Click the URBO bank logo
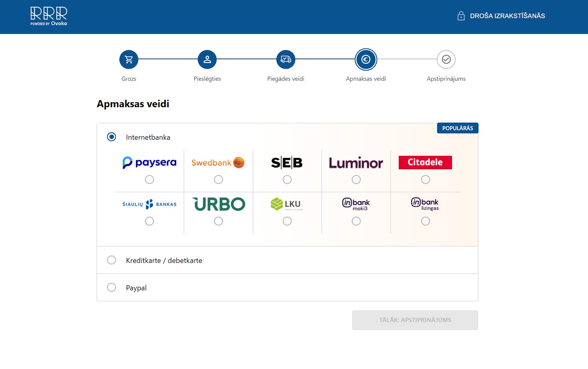Image resolution: width=588 pixels, height=369 pixels. coord(218,204)
